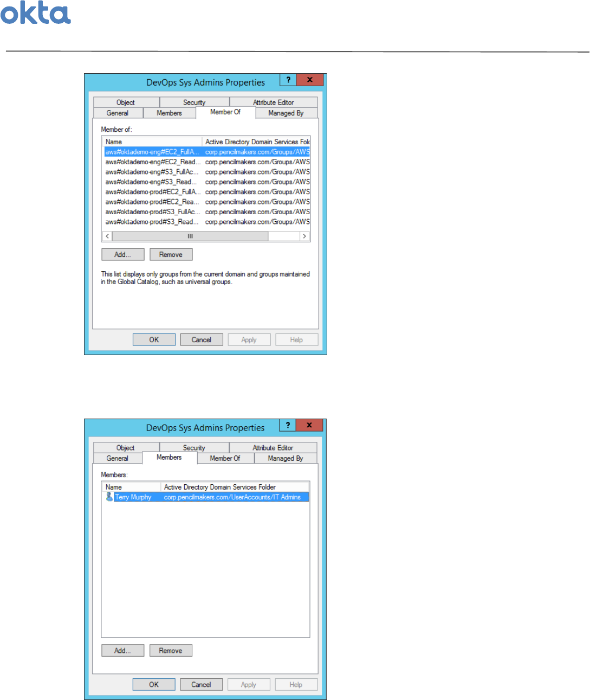Click Apply in the lower Properties dialog
590x700 pixels.
click(249, 684)
